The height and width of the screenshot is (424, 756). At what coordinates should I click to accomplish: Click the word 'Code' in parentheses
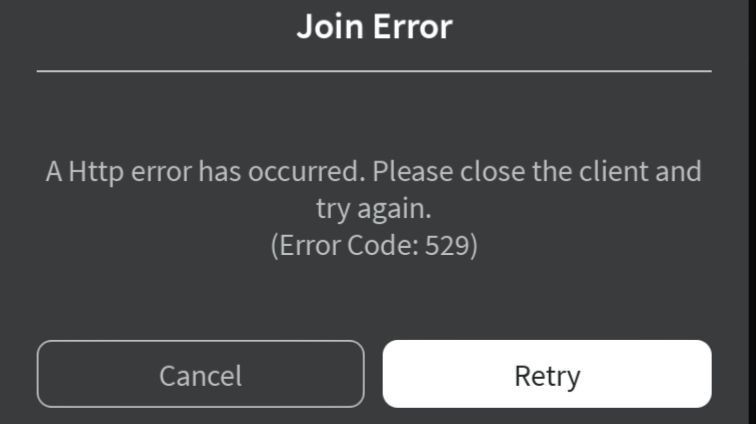pos(379,246)
